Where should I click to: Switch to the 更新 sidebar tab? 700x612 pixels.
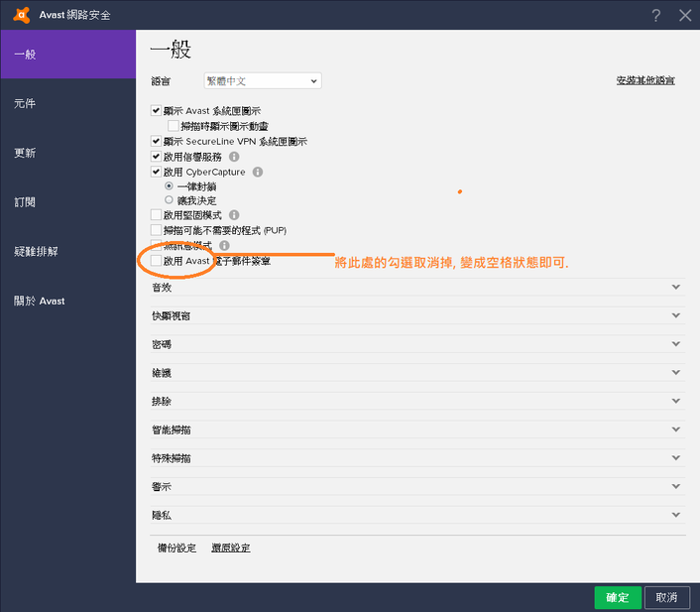click(x=68, y=153)
